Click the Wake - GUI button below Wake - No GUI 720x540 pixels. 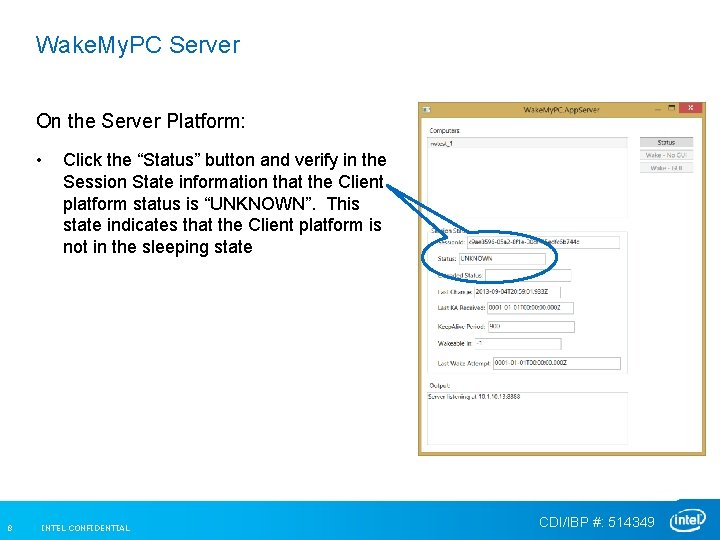[x=666, y=168]
